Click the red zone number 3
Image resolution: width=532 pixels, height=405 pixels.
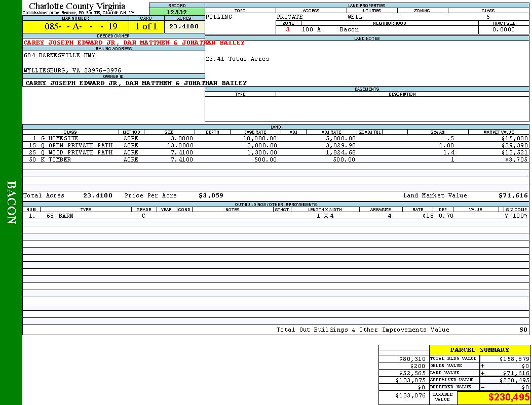[288, 30]
